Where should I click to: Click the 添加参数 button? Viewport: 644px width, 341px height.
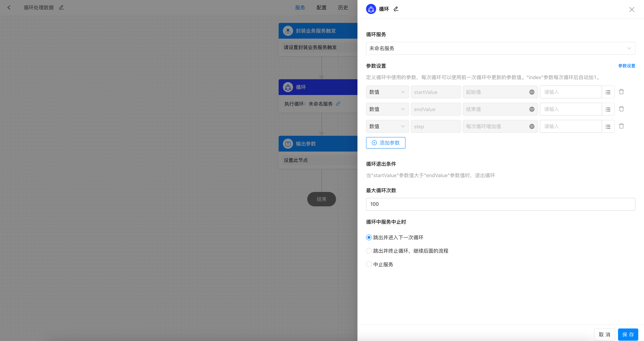pos(386,143)
